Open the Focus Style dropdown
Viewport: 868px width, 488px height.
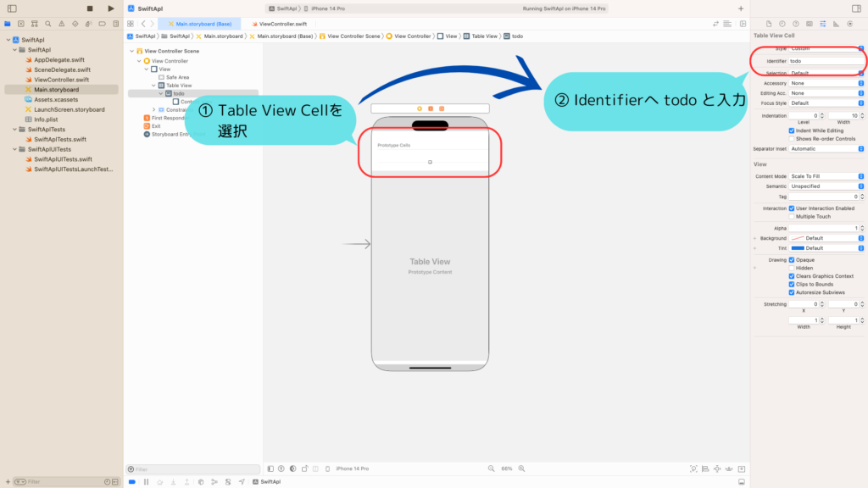826,103
